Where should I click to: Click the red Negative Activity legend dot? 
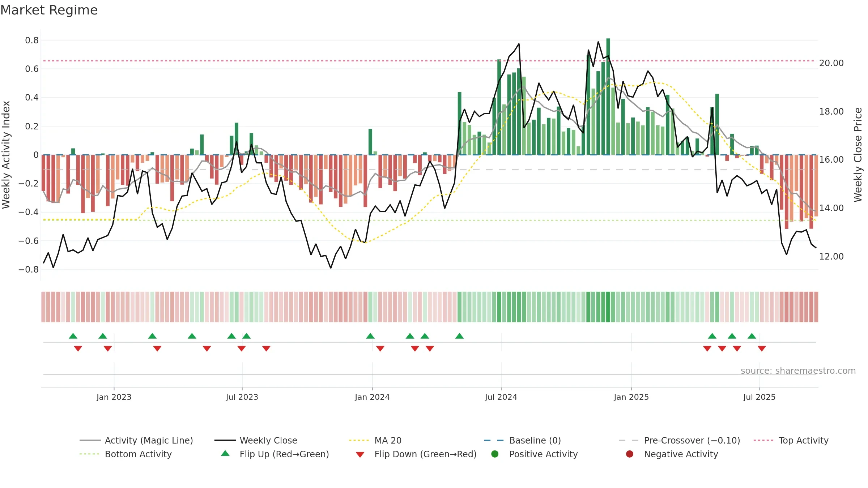pos(629,454)
